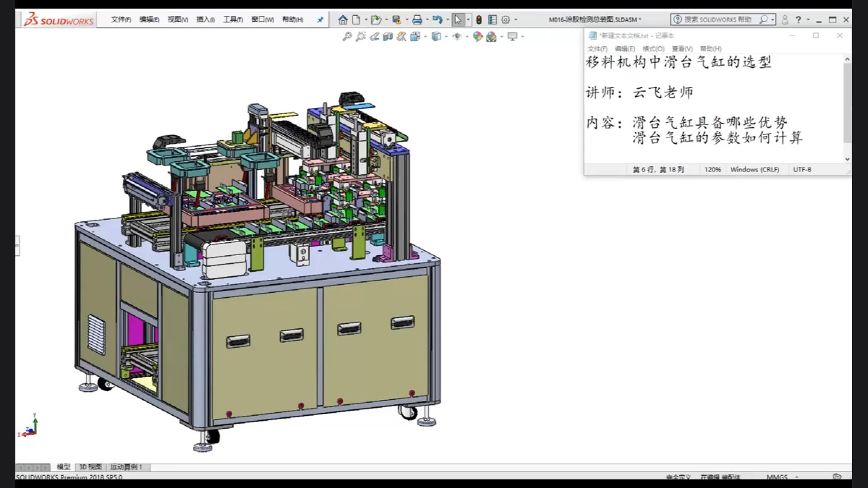Viewport: 868px width, 488px height.
Task: Undo last action with the Undo arrow
Action: (x=437, y=19)
